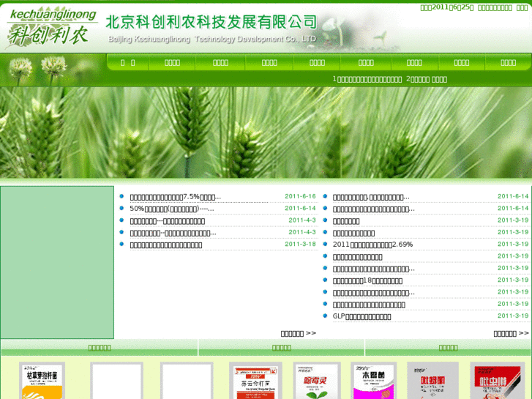This screenshot has height=399, width=532.
Task: Open the 嘧霉灵 product thumbnail
Action: coord(317,381)
